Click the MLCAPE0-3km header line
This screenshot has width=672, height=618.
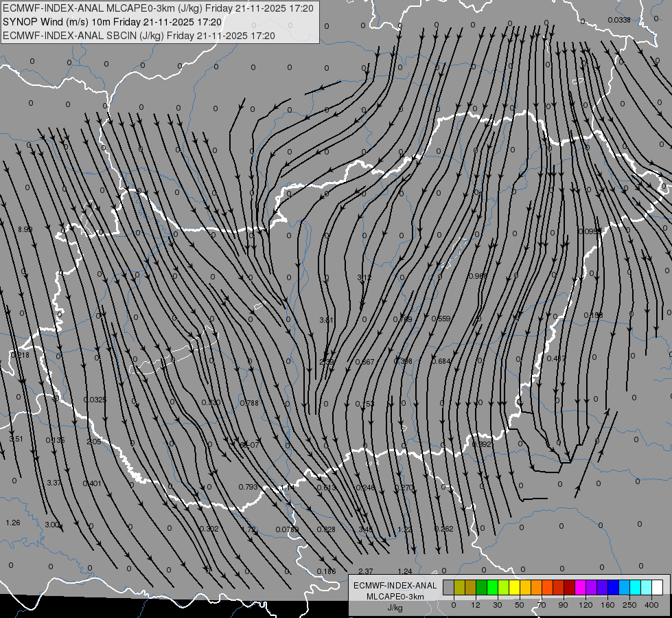(158, 8)
